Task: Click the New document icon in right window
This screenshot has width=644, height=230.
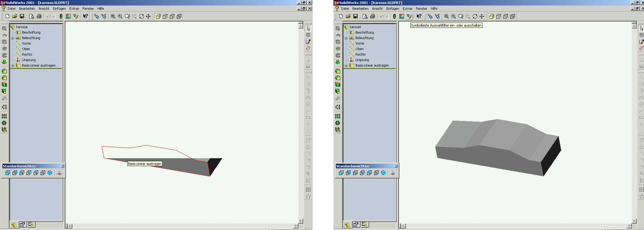Action: coord(341,16)
